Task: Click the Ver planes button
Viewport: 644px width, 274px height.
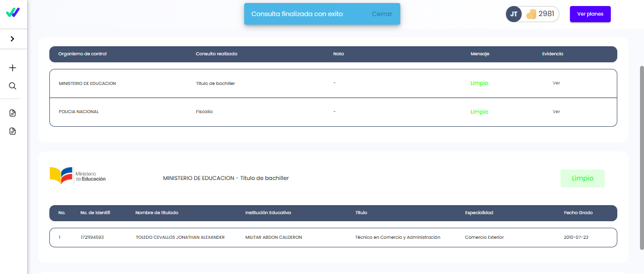Action: [x=590, y=14]
